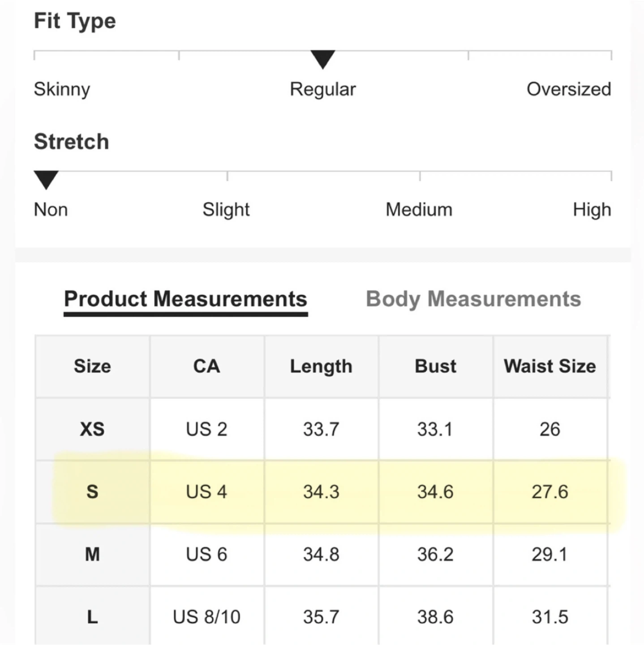Screen dimensions: 644x645
Task: Select the XS size row label
Action: [x=92, y=429]
